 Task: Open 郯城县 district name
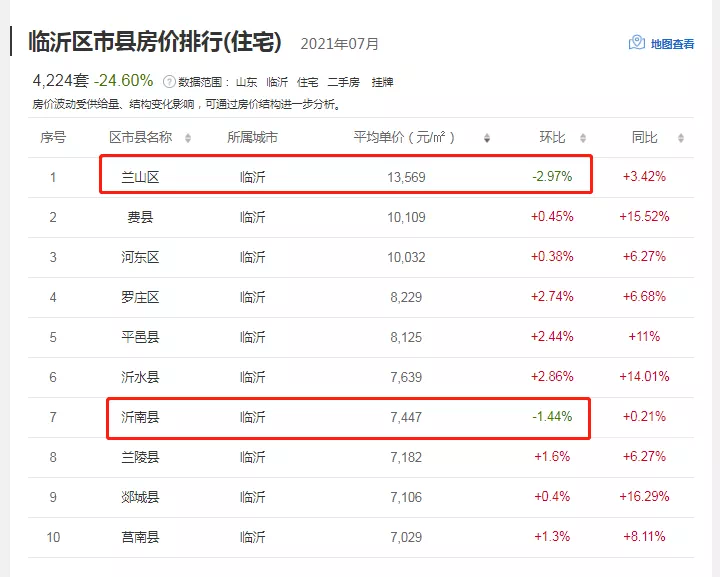pos(140,497)
